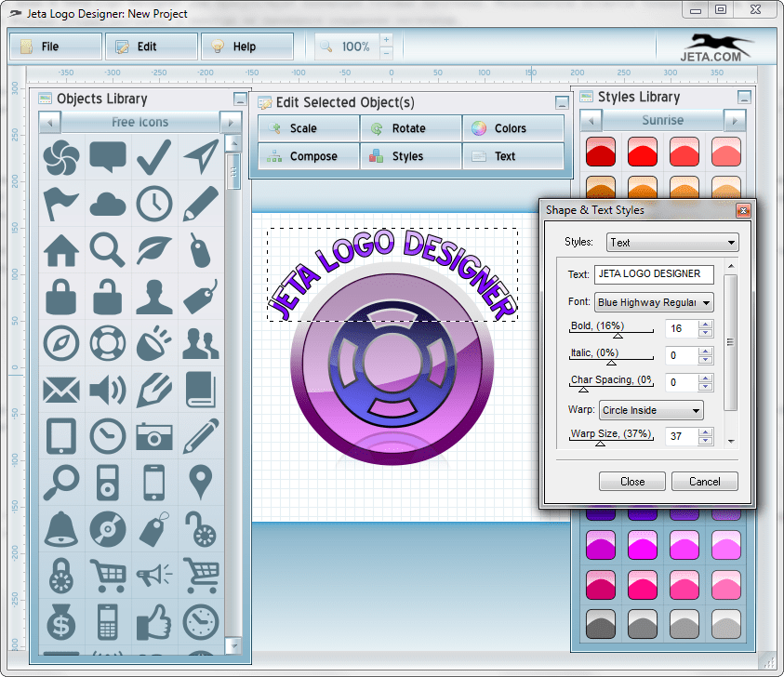Cancel the Shape & Text Styles dialog
784x677 pixels.
coord(705,482)
